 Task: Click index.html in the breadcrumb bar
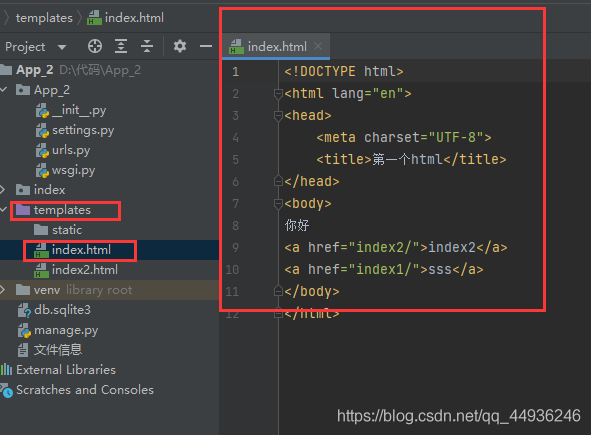coord(126,18)
